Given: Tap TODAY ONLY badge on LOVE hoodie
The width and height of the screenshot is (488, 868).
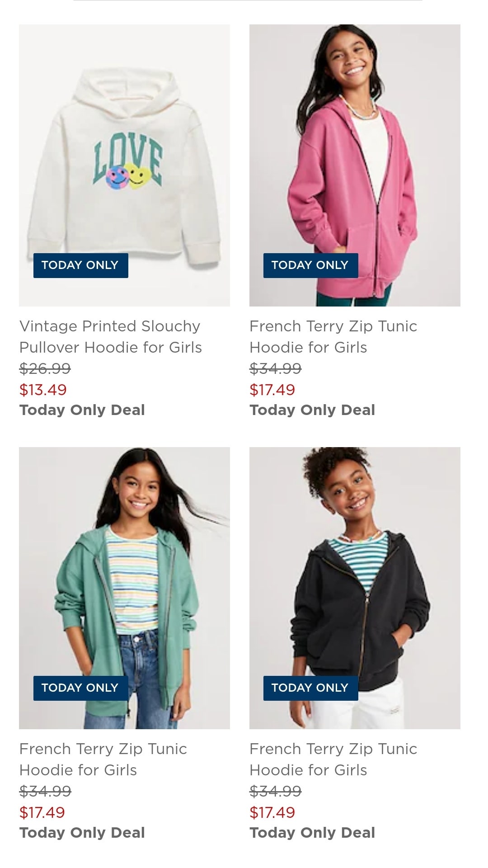Looking at the screenshot, I should pos(80,265).
